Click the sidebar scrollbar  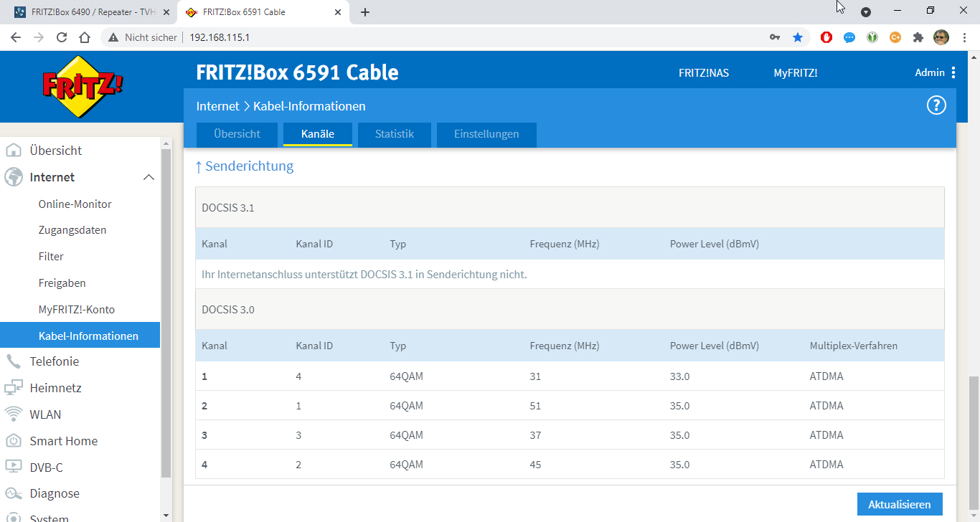pos(166,312)
